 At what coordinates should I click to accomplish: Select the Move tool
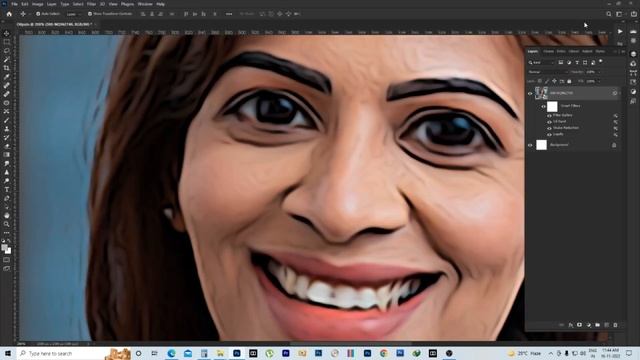7,33
